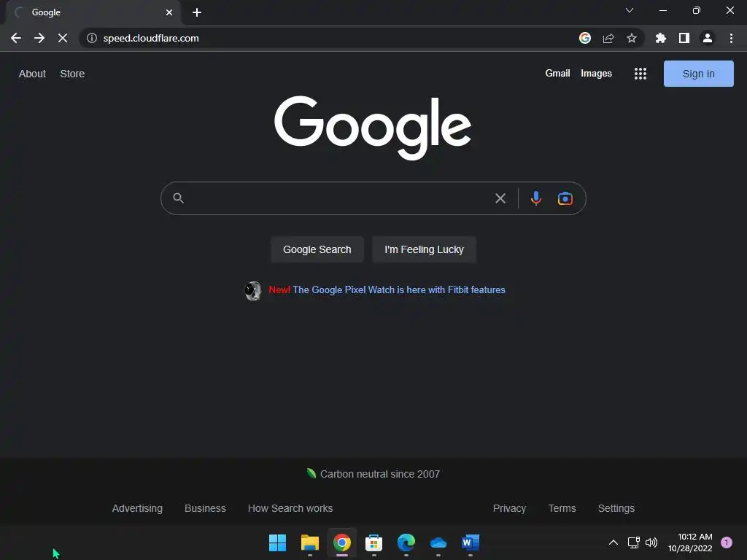Start voice search with microphone
The width and height of the screenshot is (747, 560).
[x=536, y=198]
